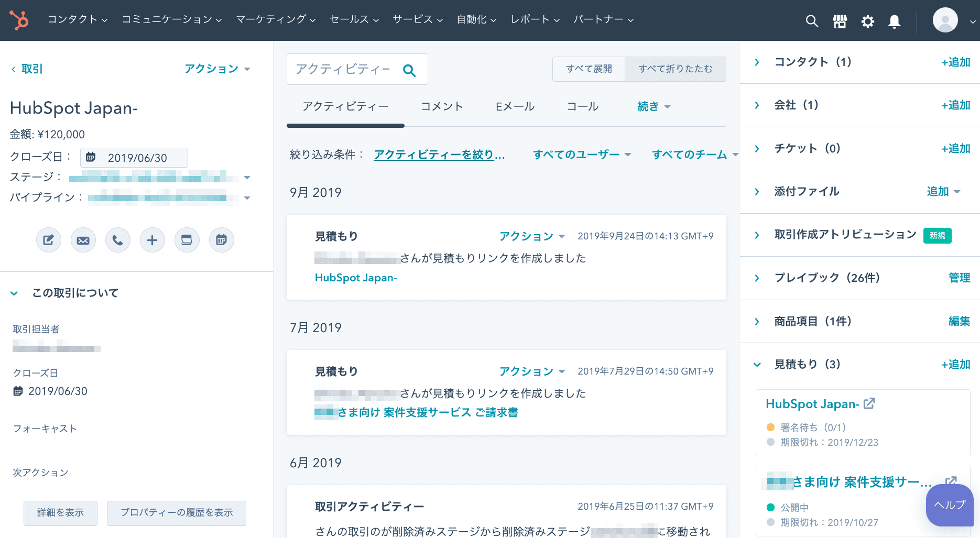
Task: Click the すべて折りたたむ button
Action: tap(676, 69)
